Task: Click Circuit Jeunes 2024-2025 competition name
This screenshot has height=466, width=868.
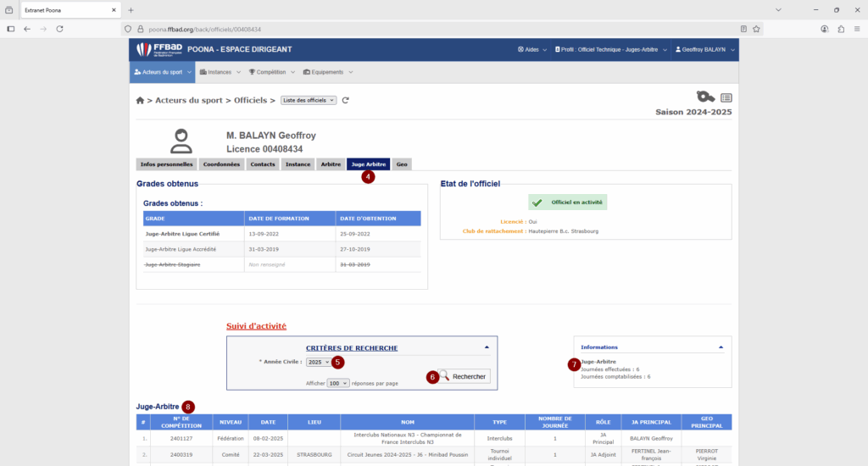Action: tap(408, 454)
